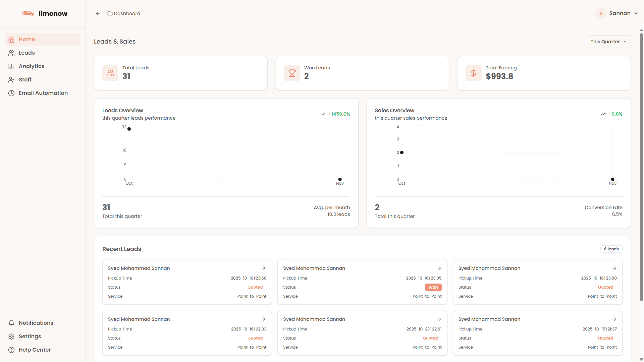Open Settings using the gear icon
The image size is (644, 362).
pos(11,336)
